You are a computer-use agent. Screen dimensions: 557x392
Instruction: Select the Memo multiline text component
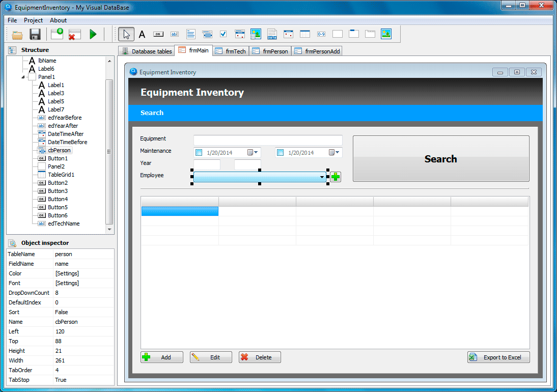coord(191,34)
